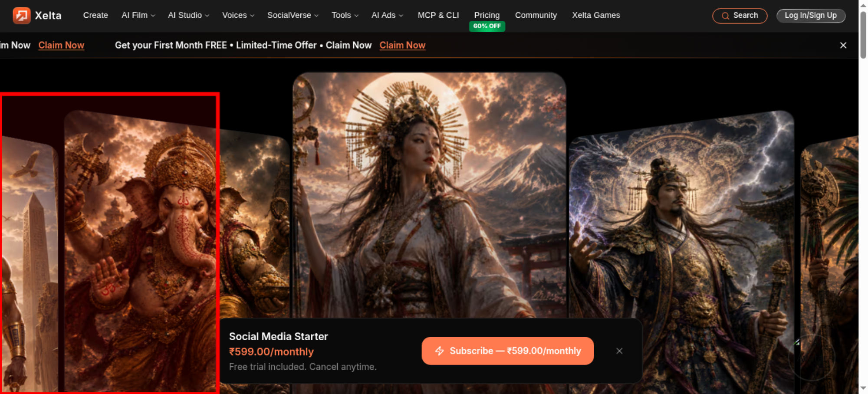The height and width of the screenshot is (394, 868).
Task: Visit the Community page
Action: tap(536, 15)
